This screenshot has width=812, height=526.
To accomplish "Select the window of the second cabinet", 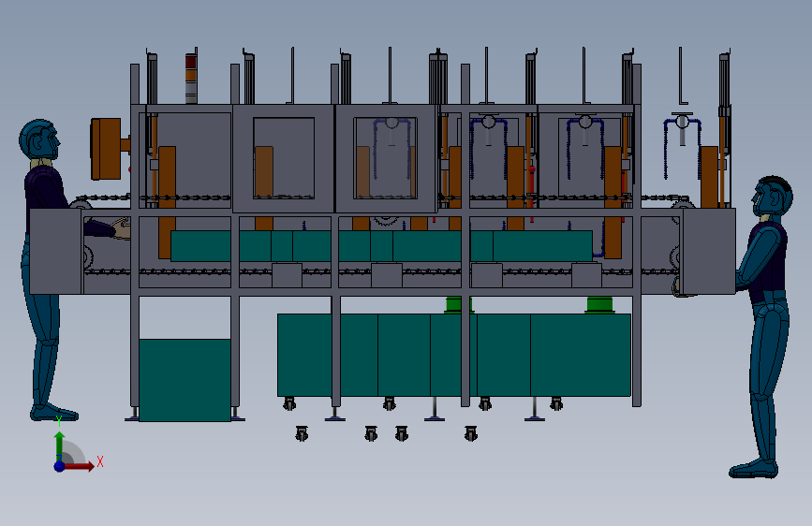I will (x=284, y=158).
